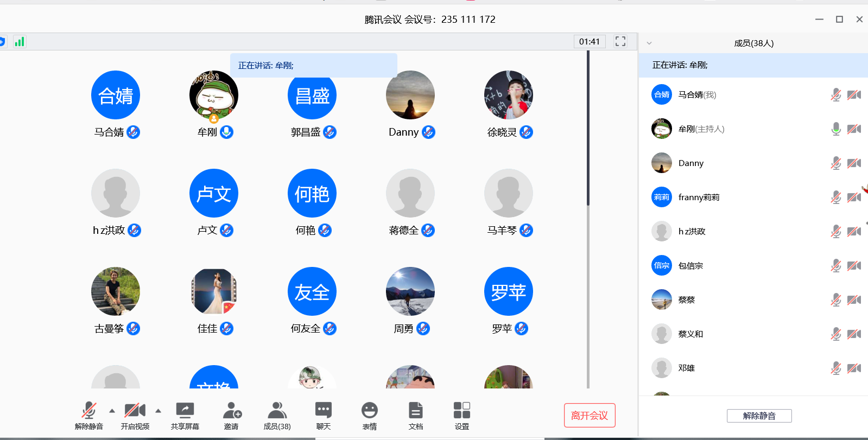Viewport: 868px width, 440px height.
Task: Click the green network signal icon
Action: [x=20, y=42]
